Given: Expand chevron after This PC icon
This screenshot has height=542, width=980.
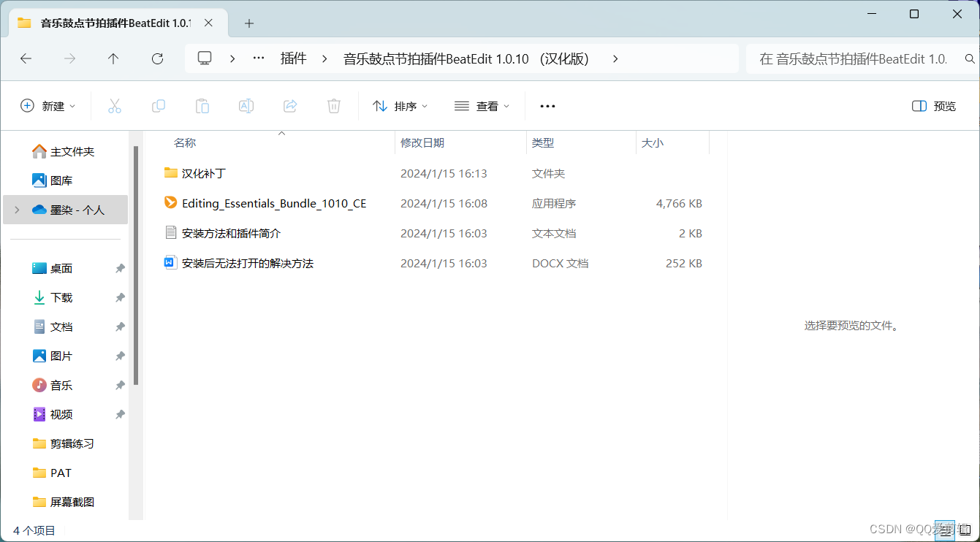Looking at the screenshot, I should point(232,58).
